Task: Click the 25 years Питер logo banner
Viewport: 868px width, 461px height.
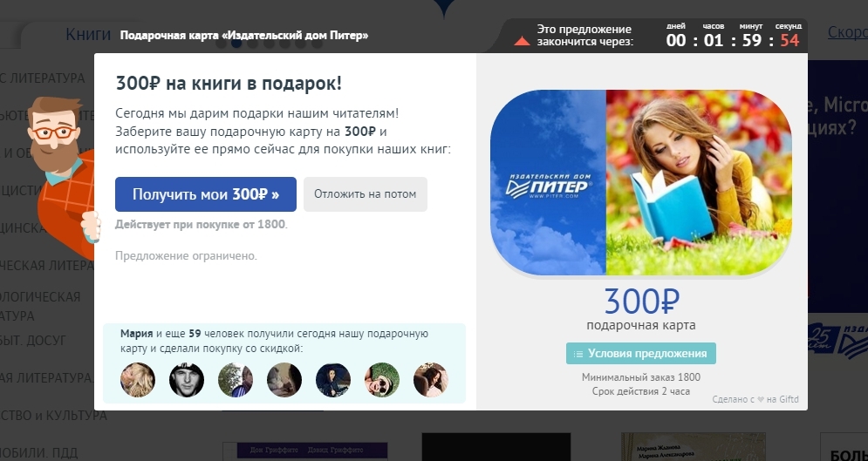Action: coord(837,338)
